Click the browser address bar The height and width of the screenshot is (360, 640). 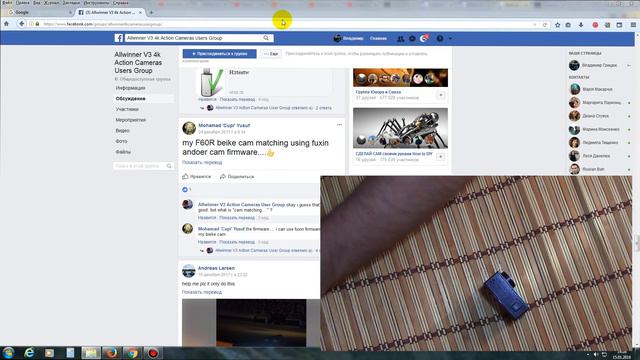point(286,24)
